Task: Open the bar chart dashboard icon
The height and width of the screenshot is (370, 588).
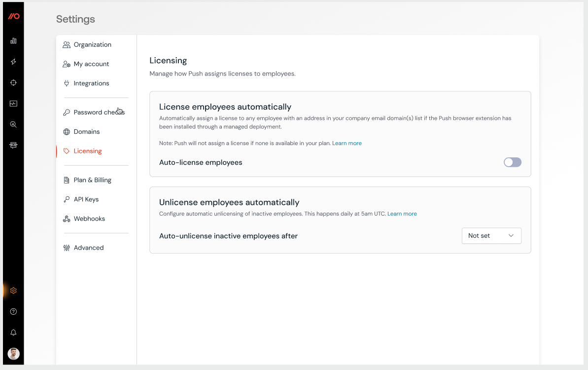Action: [13, 41]
